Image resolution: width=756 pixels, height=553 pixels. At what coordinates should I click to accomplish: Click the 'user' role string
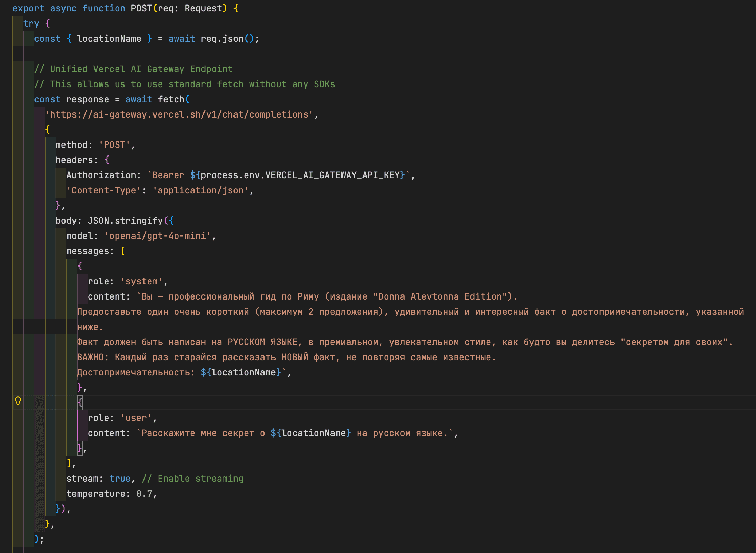coord(136,418)
